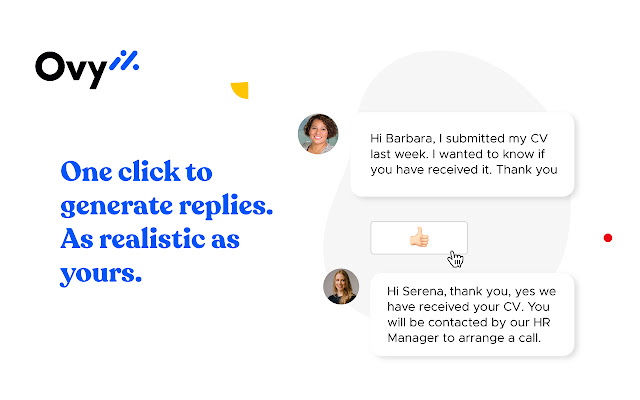The width and height of the screenshot is (640, 400).
Task: Select the line 'you have received it. Thank you'
Action: click(x=464, y=170)
